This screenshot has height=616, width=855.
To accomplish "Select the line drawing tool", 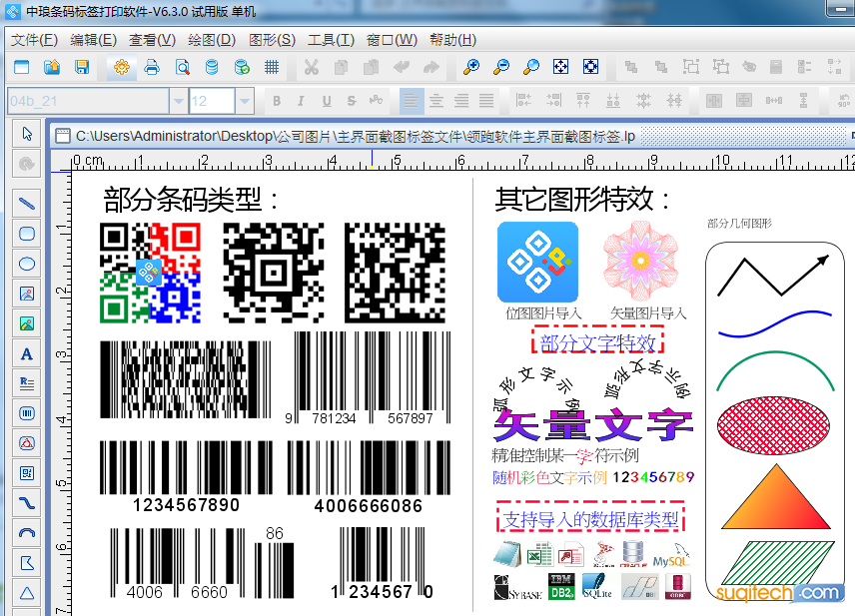I will pos(27,203).
